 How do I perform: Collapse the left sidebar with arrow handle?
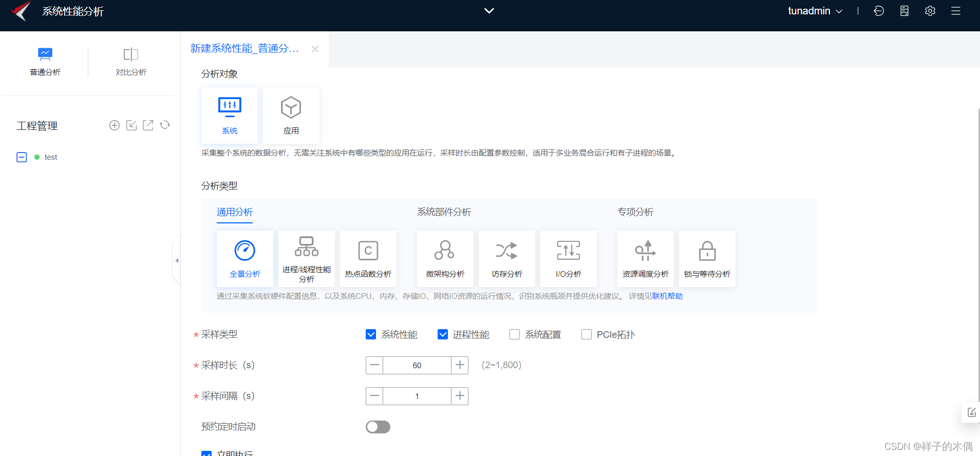pyautogui.click(x=176, y=260)
